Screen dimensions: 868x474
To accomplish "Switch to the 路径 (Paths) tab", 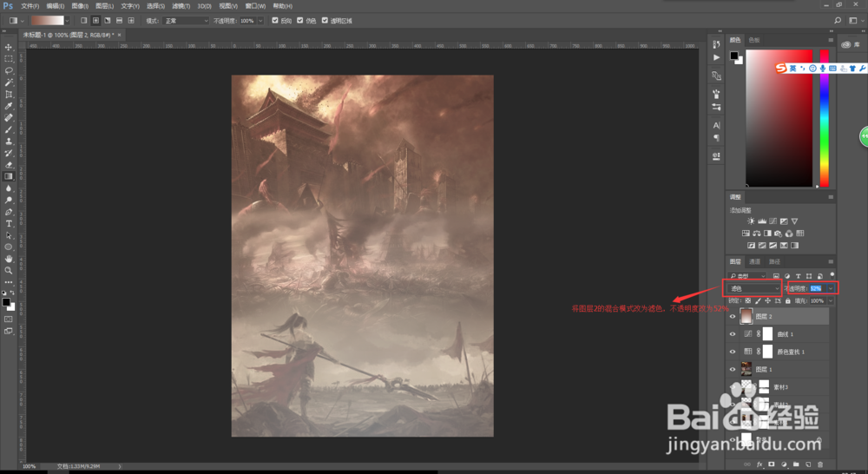I will pyautogui.click(x=774, y=261).
